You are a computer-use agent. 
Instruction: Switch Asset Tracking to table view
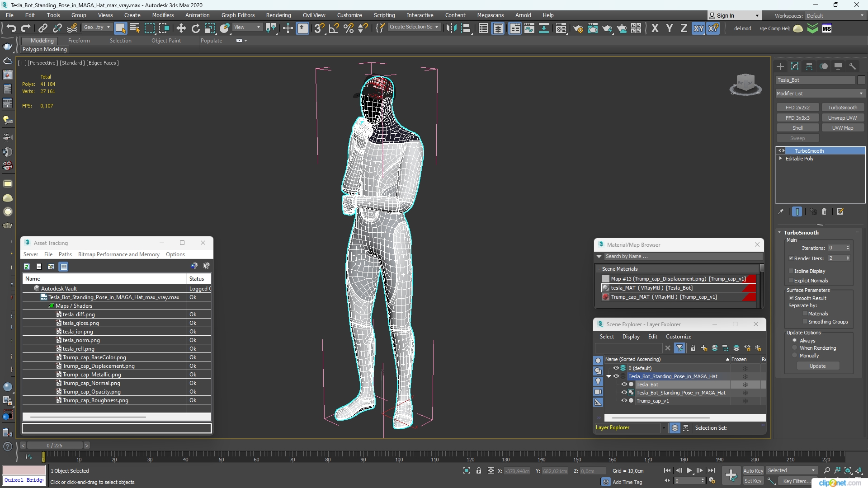64,267
